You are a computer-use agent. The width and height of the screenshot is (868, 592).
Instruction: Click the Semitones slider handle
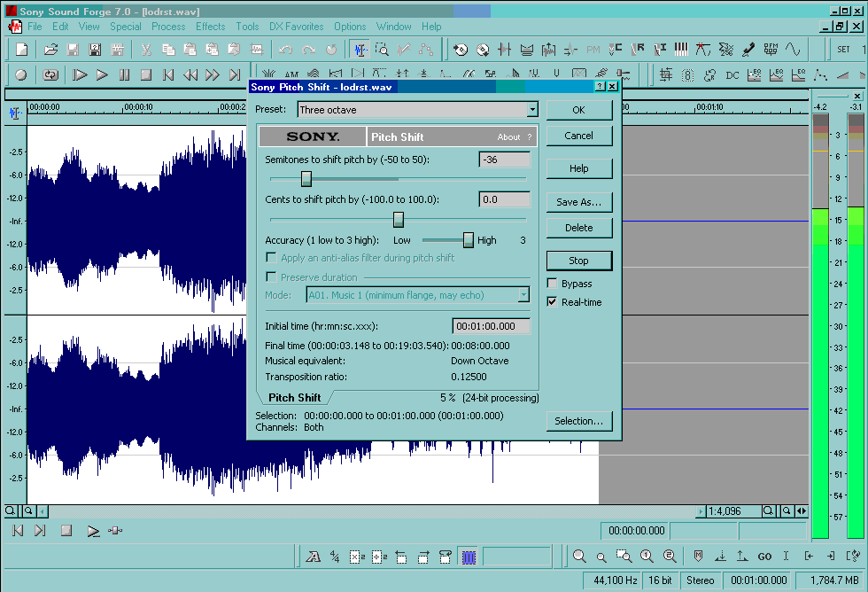pyautogui.click(x=306, y=178)
